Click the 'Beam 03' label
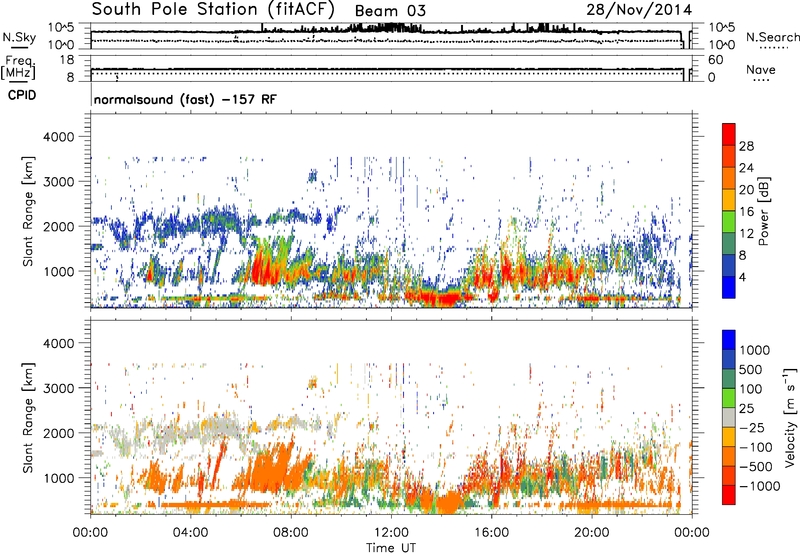Screen dimensions: 800x554 point(390,11)
